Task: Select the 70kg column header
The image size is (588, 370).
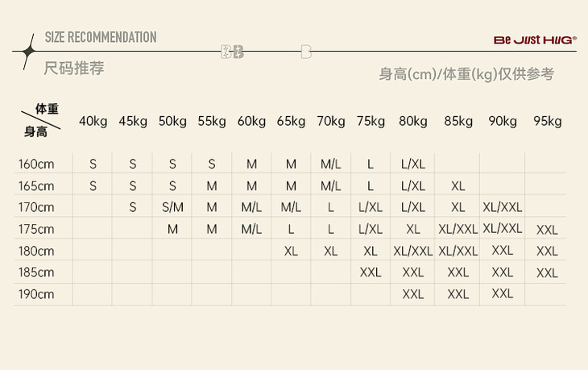Action: tap(331, 122)
